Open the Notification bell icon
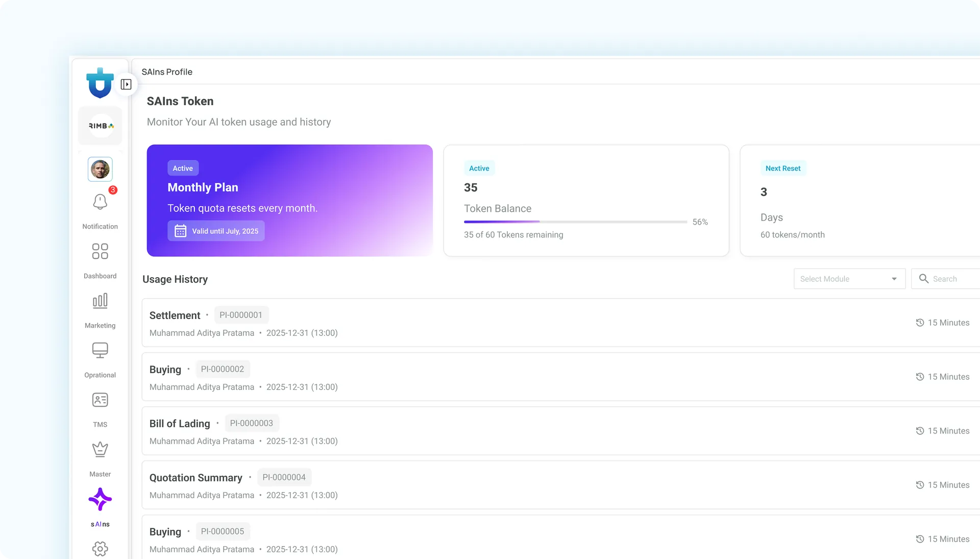The height and width of the screenshot is (559, 980). pyautogui.click(x=100, y=202)
